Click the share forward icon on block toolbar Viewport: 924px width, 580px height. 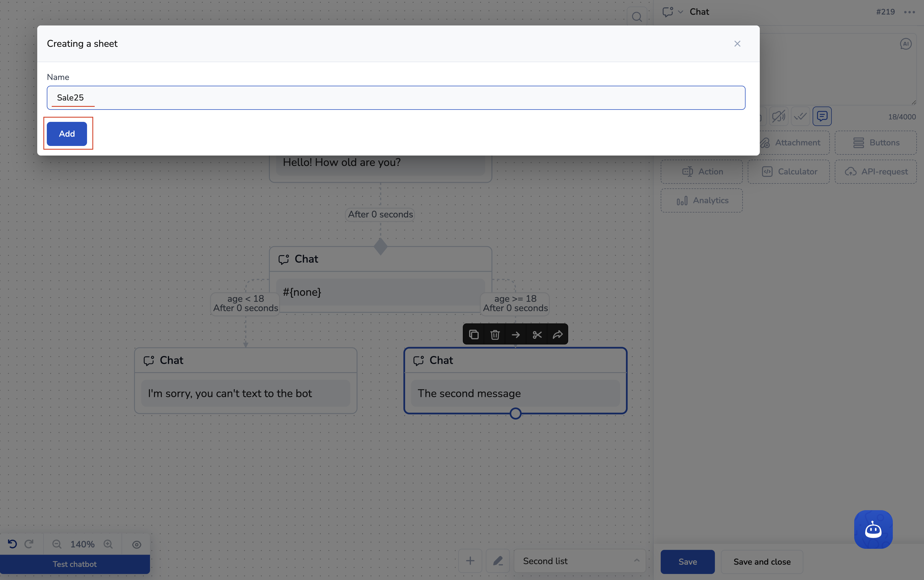558,334
